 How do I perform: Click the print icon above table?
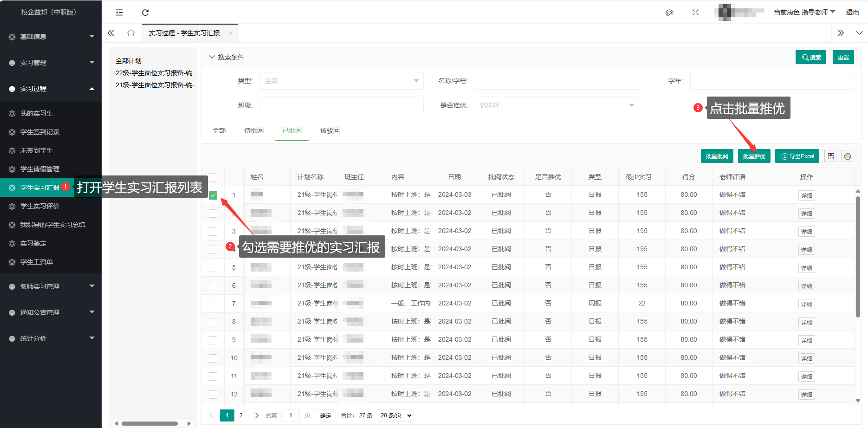[x=847, y=156]
